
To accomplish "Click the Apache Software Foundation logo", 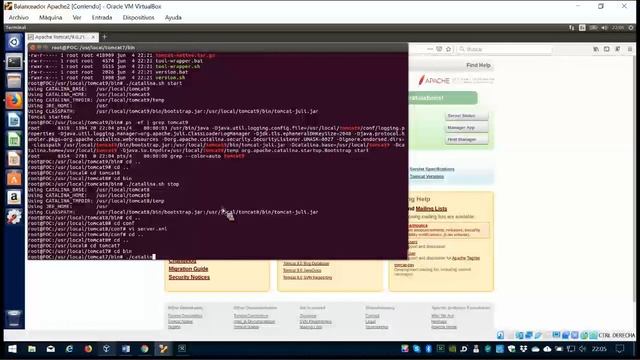I will click(456, 80).
